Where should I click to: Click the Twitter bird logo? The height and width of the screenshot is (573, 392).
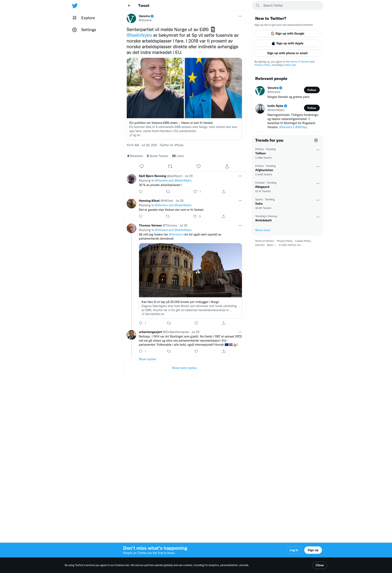[75, 6]
